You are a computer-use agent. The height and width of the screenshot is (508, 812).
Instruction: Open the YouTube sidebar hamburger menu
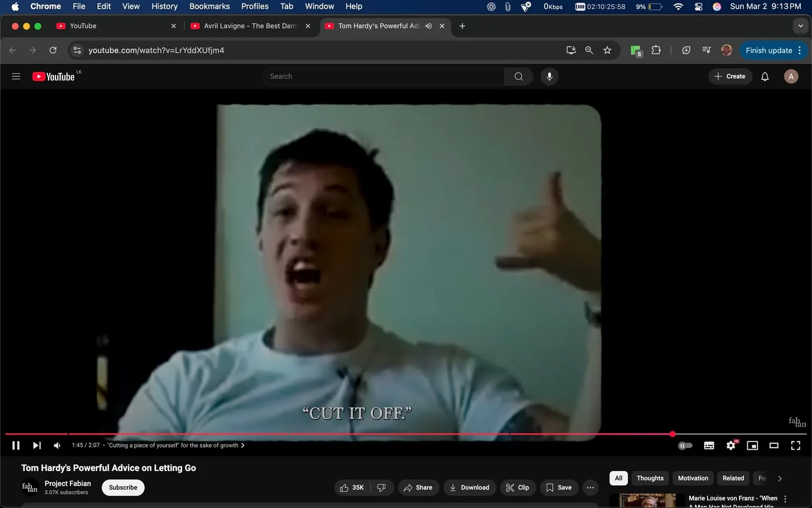click(16, 76)
